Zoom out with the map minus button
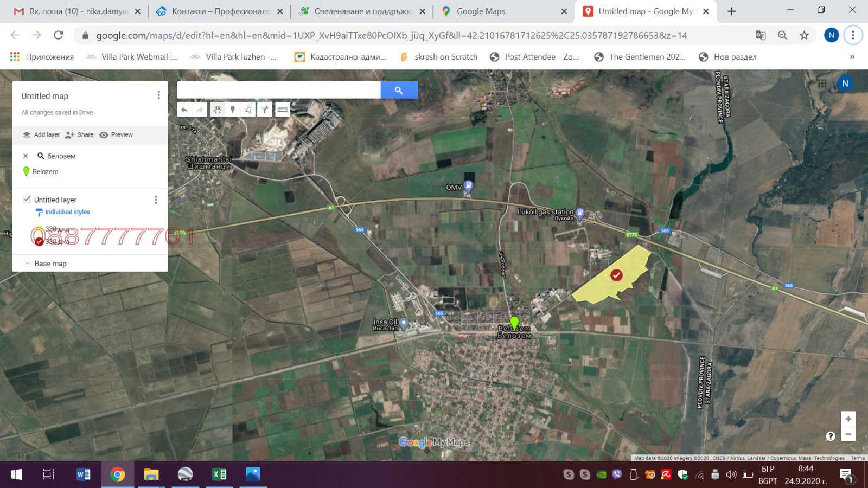Screen dimensions: 868x488 click(x=848, y=434)
